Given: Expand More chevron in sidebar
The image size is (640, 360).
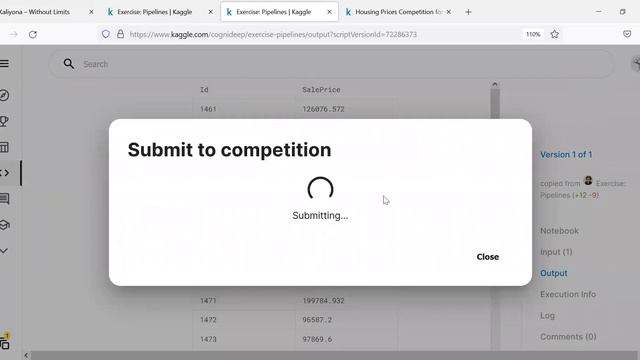Looking at the screenshot, I should click(x=4, y=251).
